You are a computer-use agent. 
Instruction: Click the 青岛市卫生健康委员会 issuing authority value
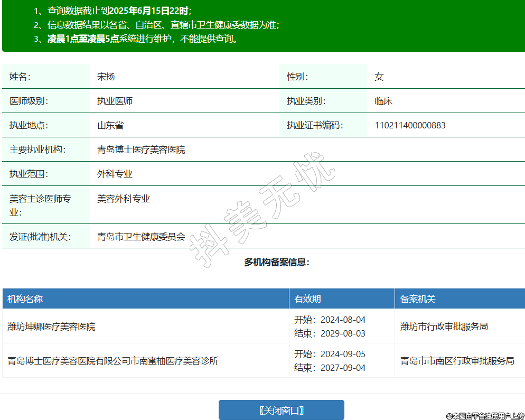click(141, 236)
